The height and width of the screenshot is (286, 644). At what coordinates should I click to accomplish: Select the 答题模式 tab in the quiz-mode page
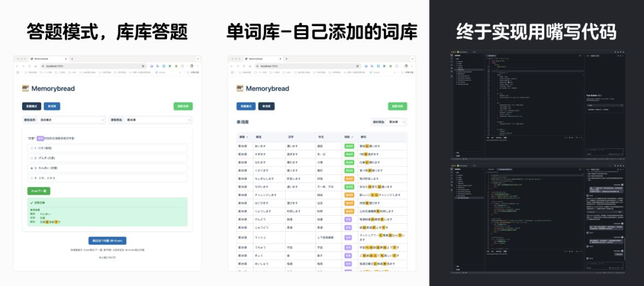[x=32, y=106]
